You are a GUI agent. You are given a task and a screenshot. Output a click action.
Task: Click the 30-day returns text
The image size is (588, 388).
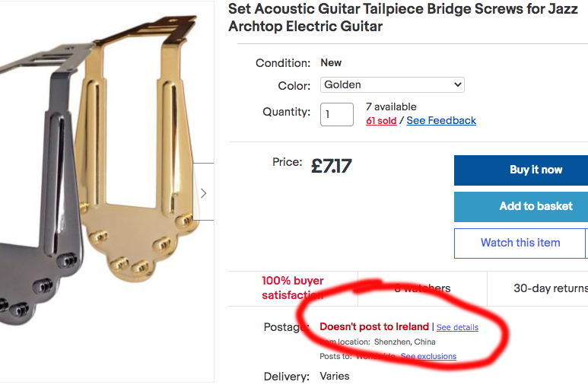click(550, 288)
